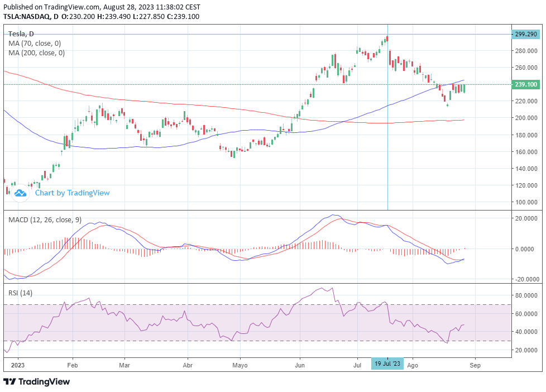Click the 'MA (200, close, 0)' indicator label

36,52
